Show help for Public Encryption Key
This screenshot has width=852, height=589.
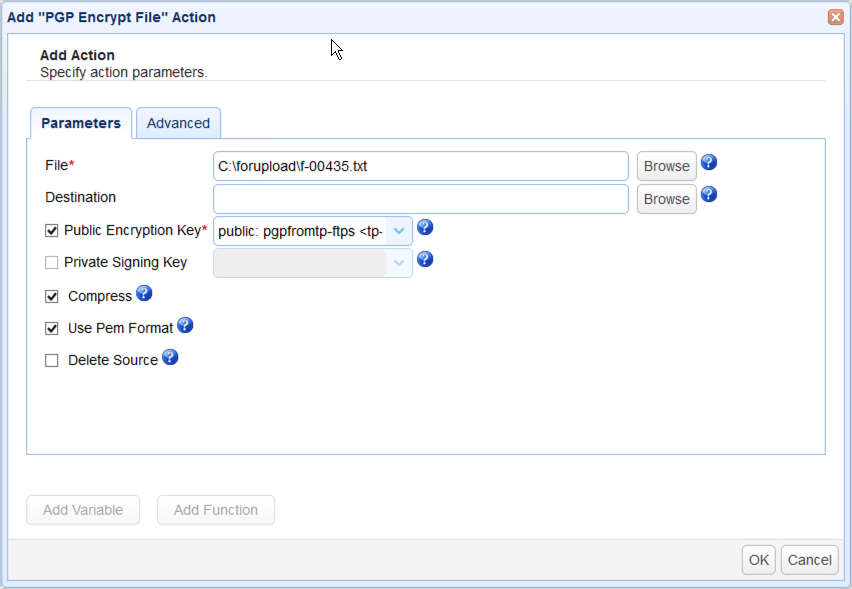[x=425, y=227]
